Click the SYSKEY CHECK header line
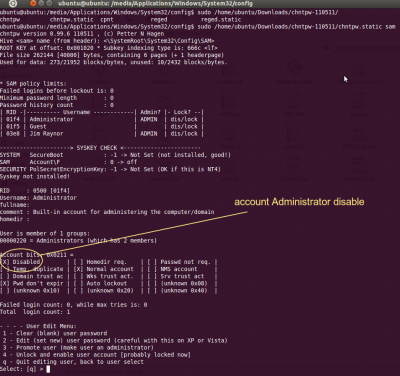This screenshot has width=400, height=376. point(100,148)
